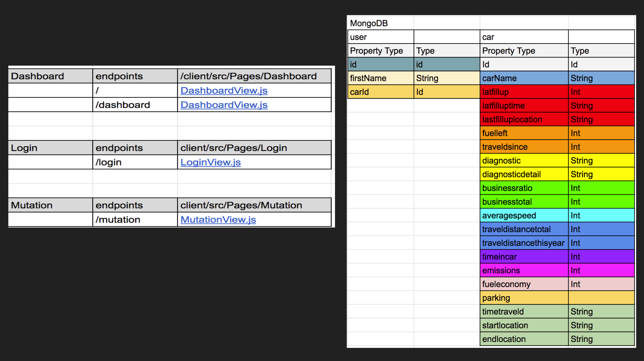
Task: Click the startlocation cell
Action: point(524,325)
